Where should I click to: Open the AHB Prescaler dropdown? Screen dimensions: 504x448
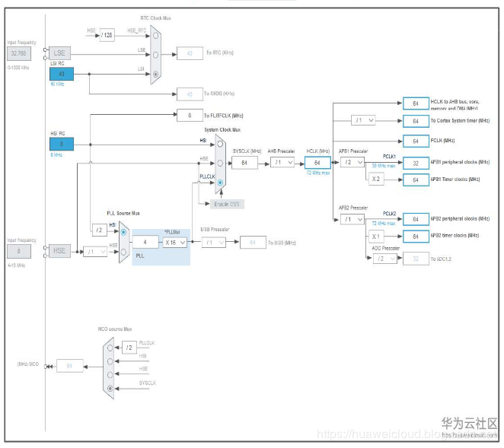[282, 163]
